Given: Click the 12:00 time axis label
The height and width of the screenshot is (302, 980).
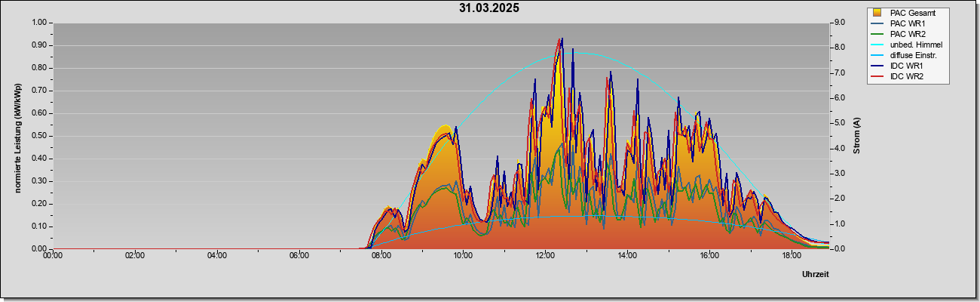Looking at the screenshot, I should (545, 256).
